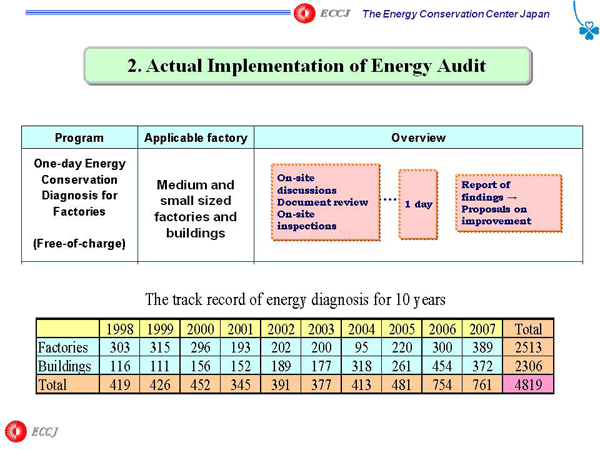Select the Total row 2001 value '345'
Image resolution: width=600 pixels, height=450 pixels.
tap(241, 384)
